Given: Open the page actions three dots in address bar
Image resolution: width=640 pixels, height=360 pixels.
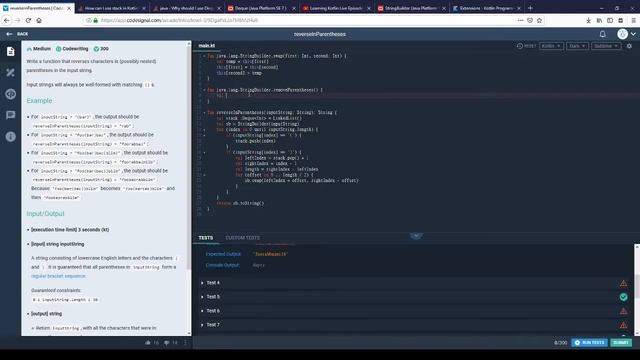Looking at the screenshot, I should (x=520, y=20).
